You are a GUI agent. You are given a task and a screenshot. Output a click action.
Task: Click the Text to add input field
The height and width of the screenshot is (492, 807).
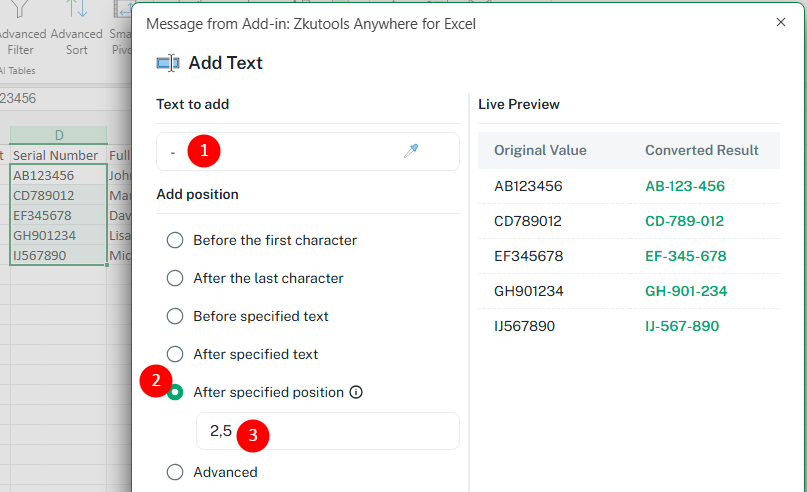(308, 151)
